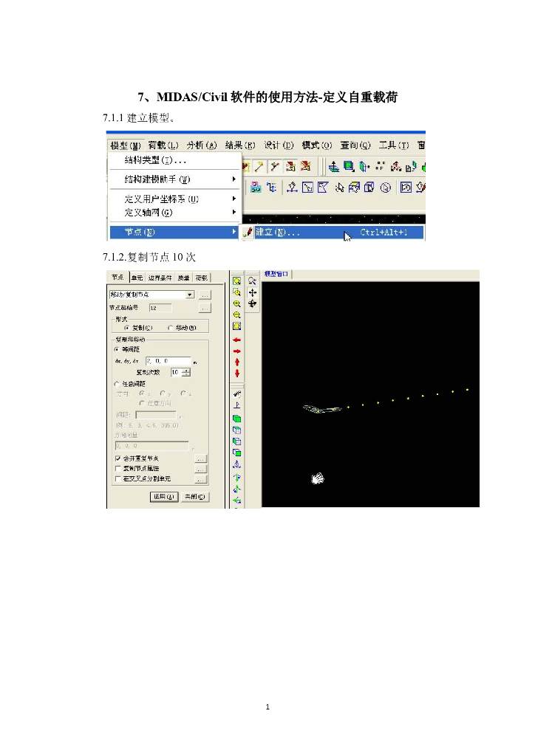
Task: Switch to the 单元 tab
Action: coord(137,278)
